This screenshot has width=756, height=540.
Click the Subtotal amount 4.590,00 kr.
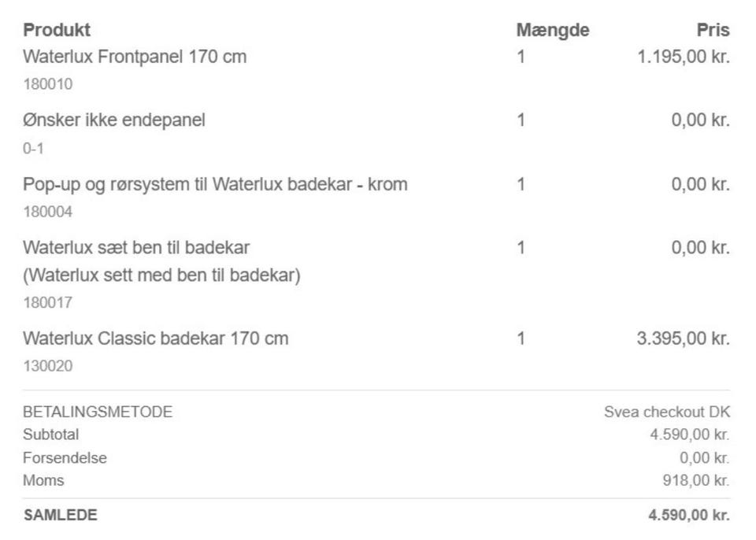coord(689,435)
